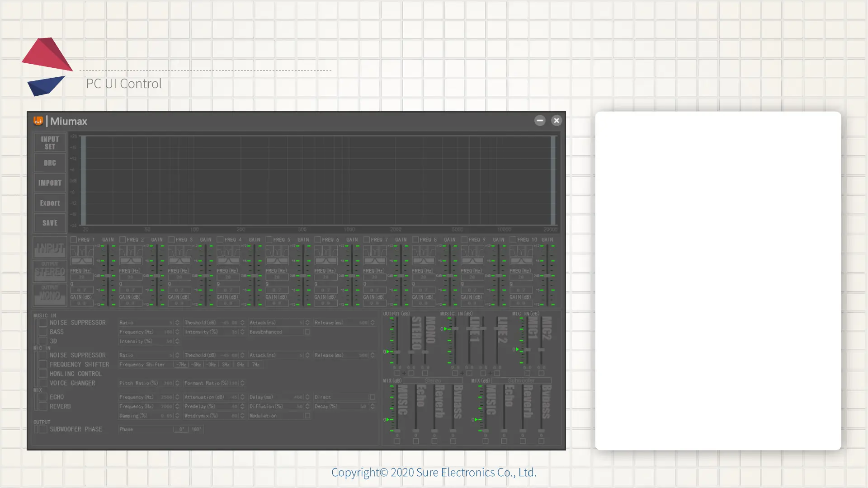Adjust the Echo Delay (ms) stepper arrows

click(307, 397)
